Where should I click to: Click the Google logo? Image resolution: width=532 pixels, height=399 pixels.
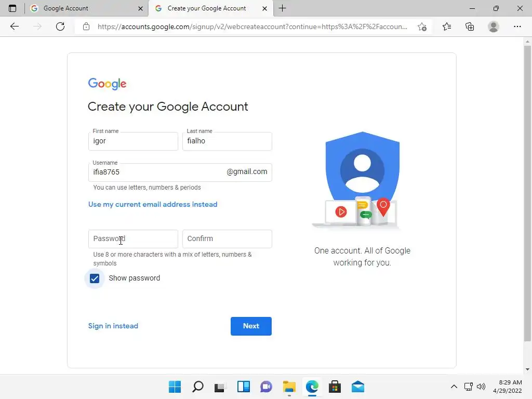[x=107, y=84]
